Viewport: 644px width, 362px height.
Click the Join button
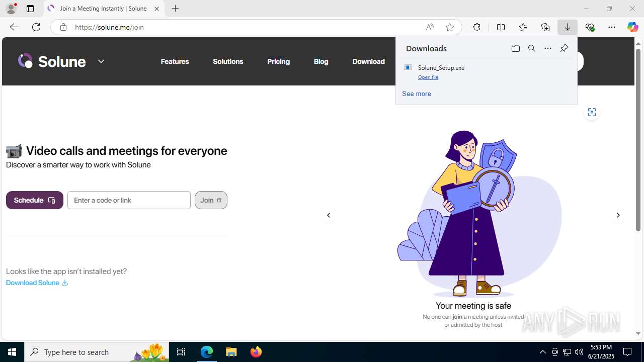[211, 200]
